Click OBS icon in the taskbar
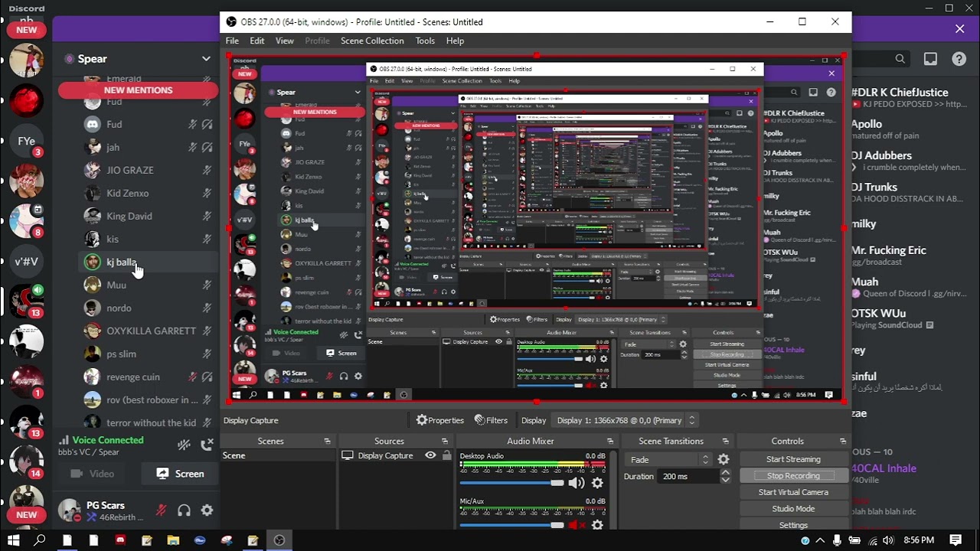Viewport: 980px width, 551px height. tap(279, 540)
